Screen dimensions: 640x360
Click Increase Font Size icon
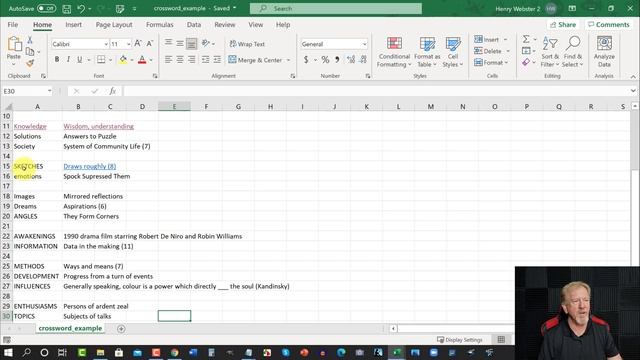pos(138,44)
